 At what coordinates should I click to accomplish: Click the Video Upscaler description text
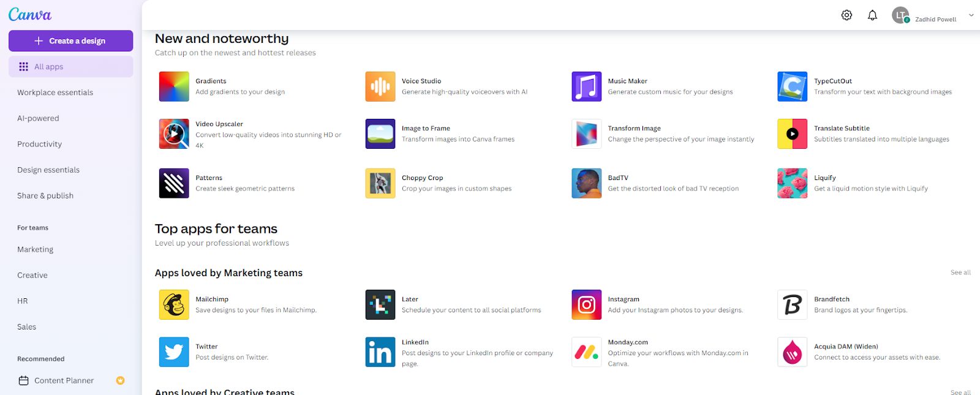pyautogui.click(x=268, y=140)
